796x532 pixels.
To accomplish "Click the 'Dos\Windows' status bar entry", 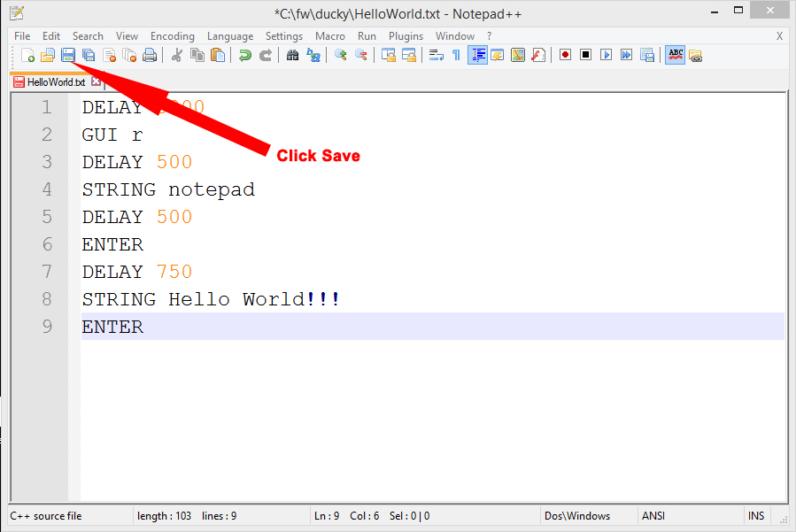I will (577, 516).
